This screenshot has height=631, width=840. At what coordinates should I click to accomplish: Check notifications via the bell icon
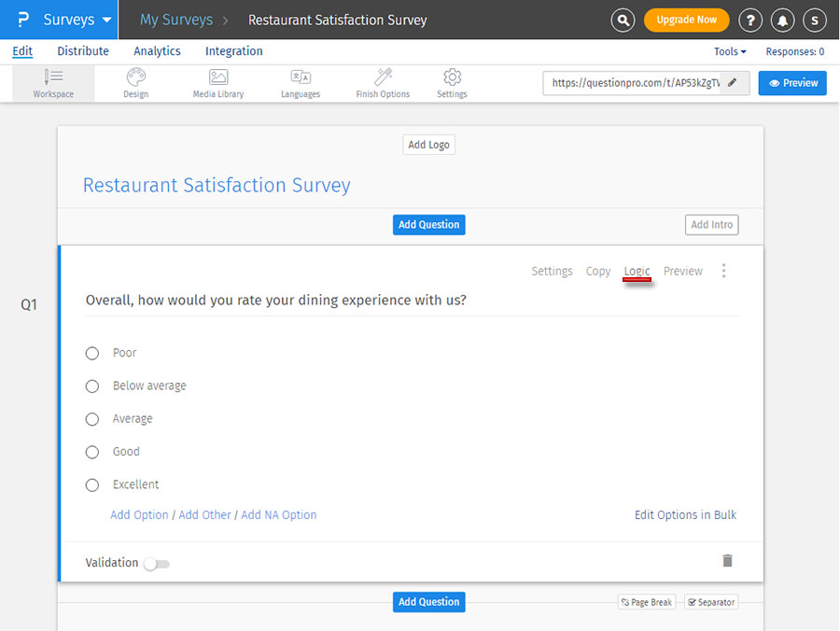[782, 20]
